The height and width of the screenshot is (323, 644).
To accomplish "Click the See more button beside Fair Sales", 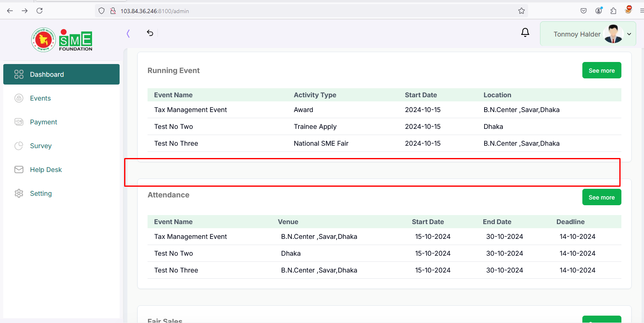I will coord(602,319).
